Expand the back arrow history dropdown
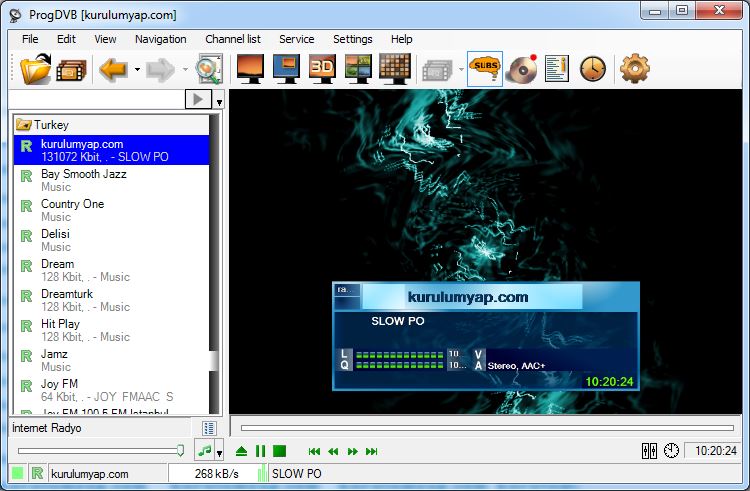Viewport: 750px width, 491px height. point(137,70)
